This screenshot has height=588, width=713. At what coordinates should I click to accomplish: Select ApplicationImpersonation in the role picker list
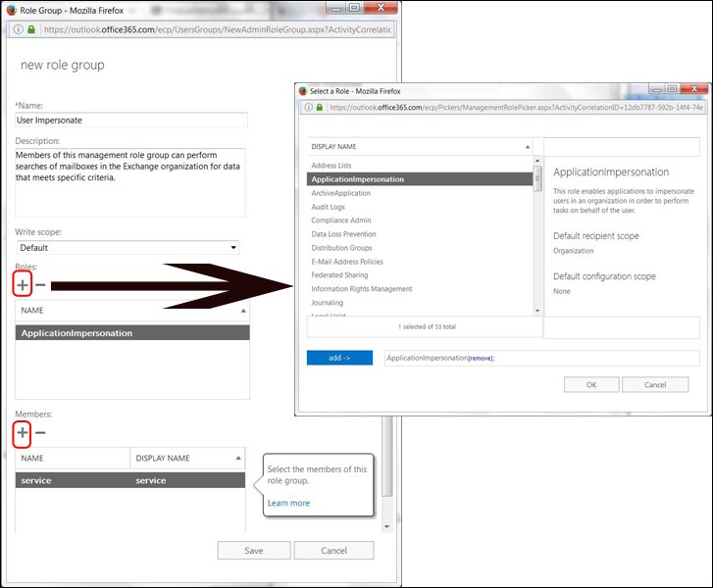click(420, 179)
